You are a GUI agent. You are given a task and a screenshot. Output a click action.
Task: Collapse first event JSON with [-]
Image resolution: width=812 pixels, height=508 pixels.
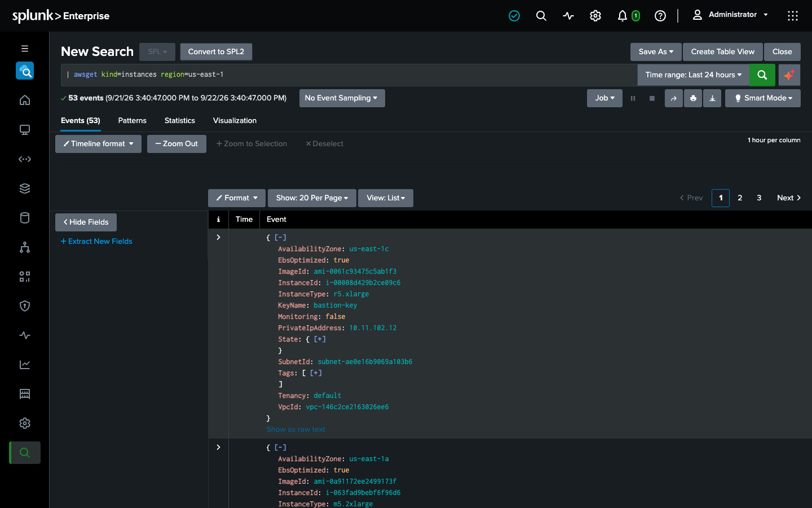point(280,238)
